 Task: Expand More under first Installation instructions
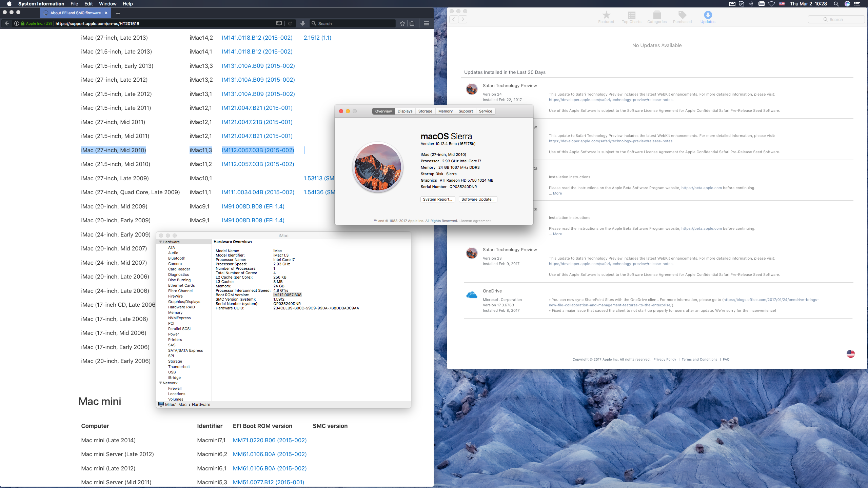click(x=557, y=193)
